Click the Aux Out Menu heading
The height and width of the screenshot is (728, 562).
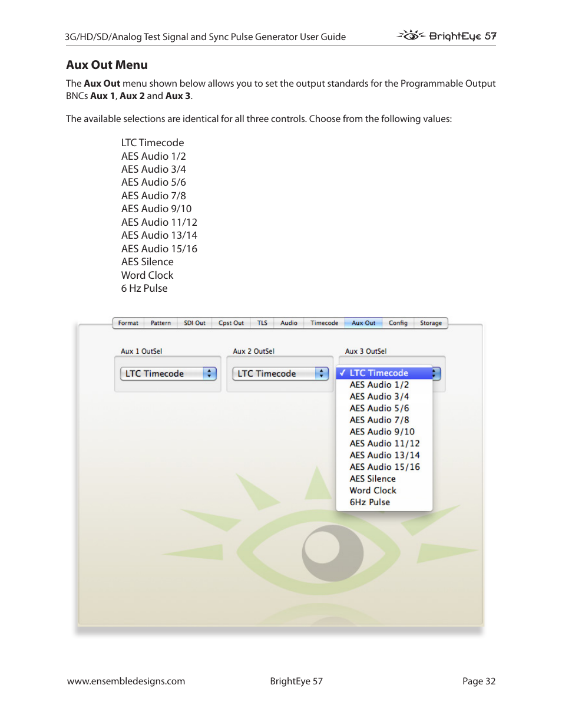coord(107,65)
